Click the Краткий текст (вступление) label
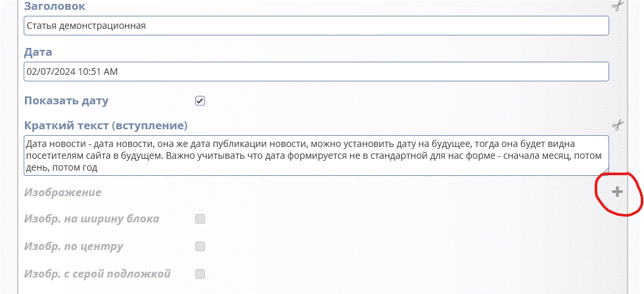 point(106,125)
